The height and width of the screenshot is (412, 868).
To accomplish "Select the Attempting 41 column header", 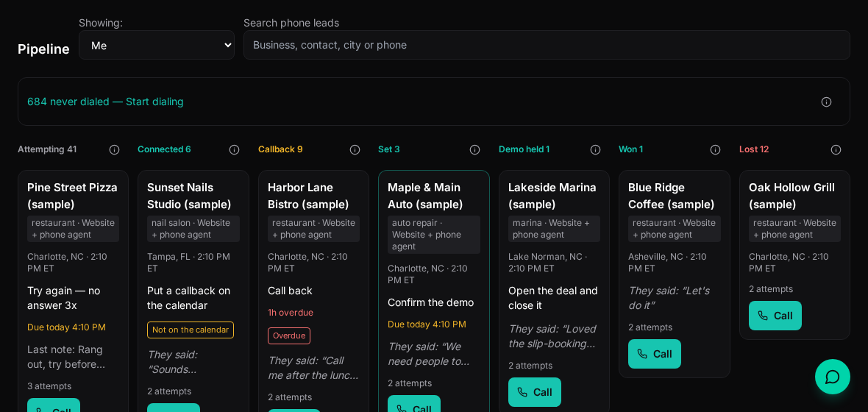I will (47, 149).
